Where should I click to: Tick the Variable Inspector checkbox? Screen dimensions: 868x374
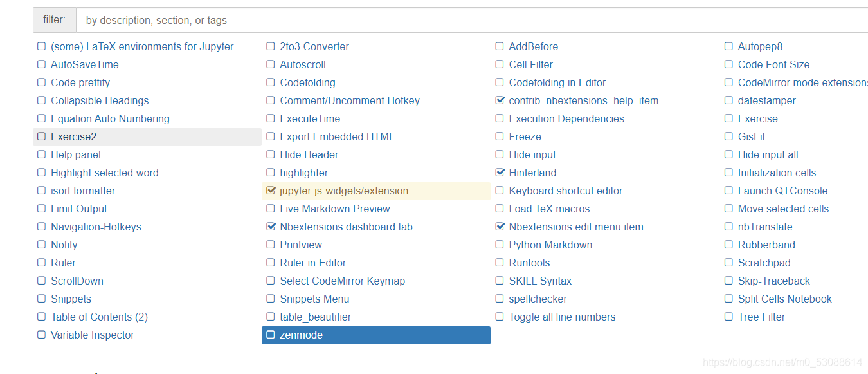42,335
